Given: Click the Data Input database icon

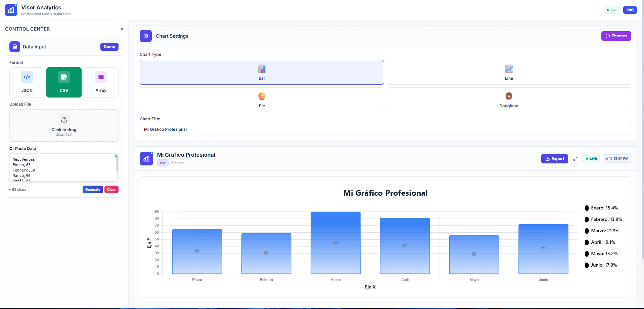Looking at the screenshot, I should (15, 47).
